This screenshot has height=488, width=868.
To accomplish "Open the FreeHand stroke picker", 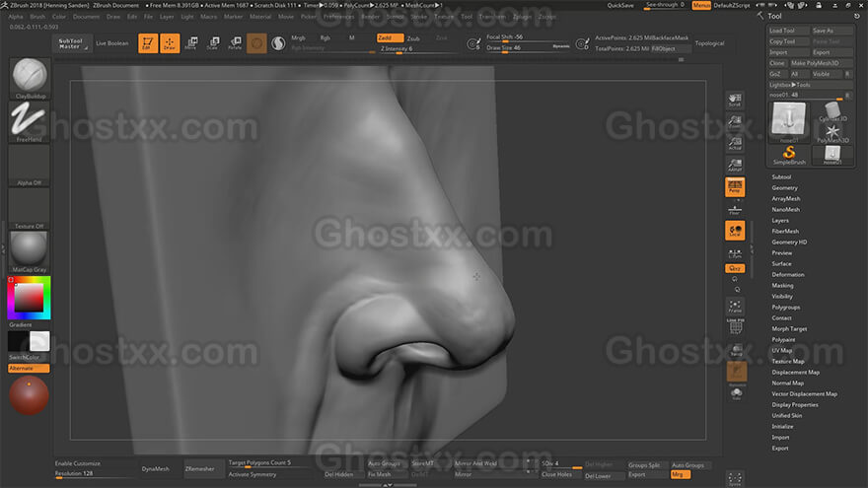I will coord(30,121).
